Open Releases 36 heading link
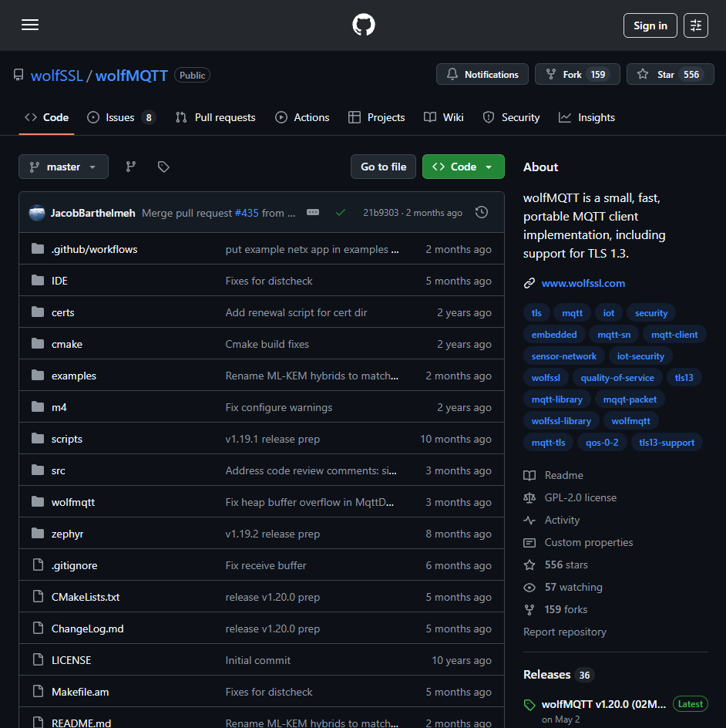 (559, 675)
